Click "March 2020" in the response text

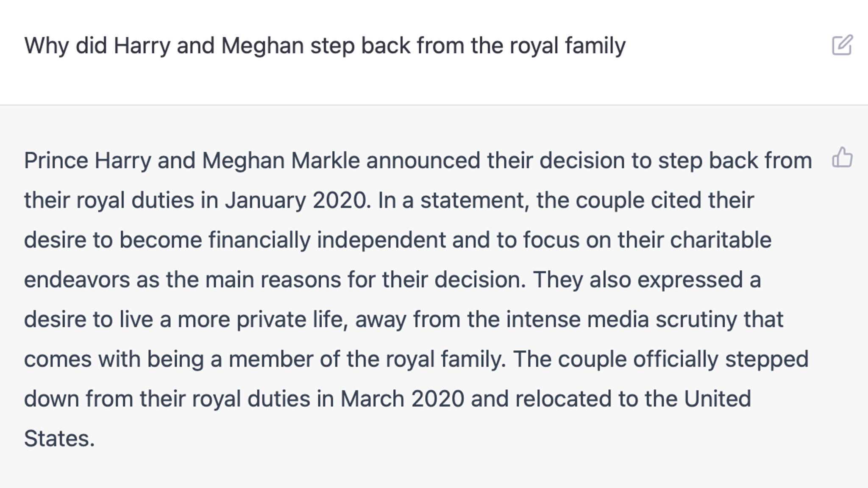[402, 399]
